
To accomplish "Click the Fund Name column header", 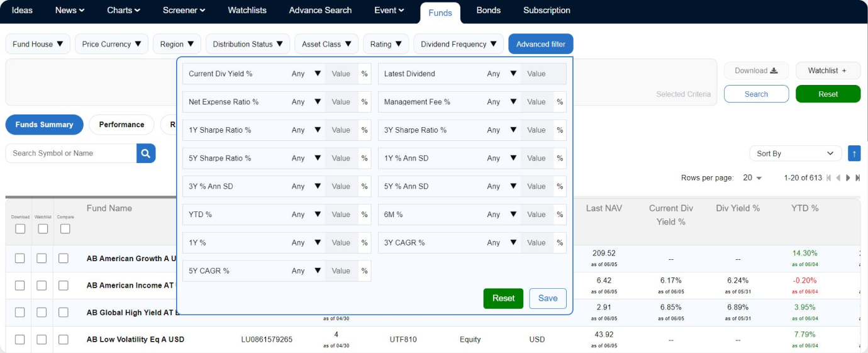I will coord(109,208).
